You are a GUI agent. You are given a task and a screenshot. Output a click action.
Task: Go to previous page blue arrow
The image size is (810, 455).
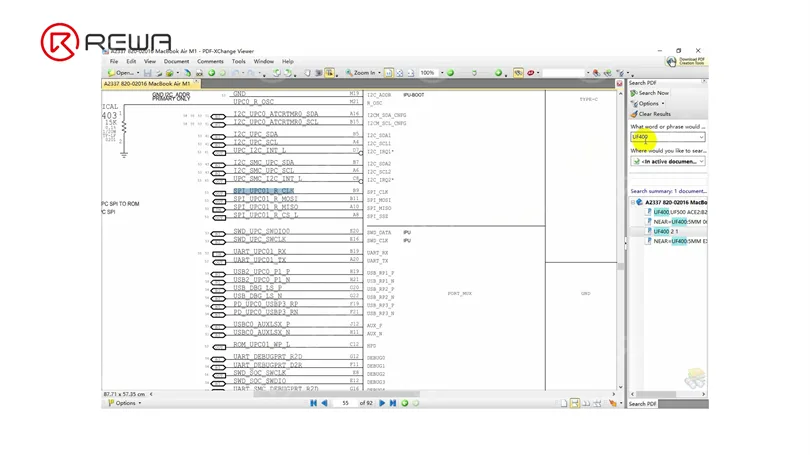coord(324,403)
